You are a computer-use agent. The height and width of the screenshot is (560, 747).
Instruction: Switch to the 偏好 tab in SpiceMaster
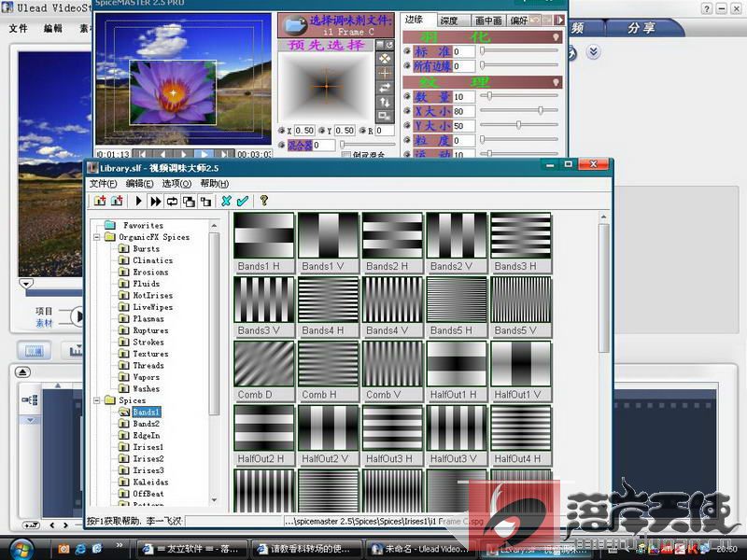[x=519, y=21]
